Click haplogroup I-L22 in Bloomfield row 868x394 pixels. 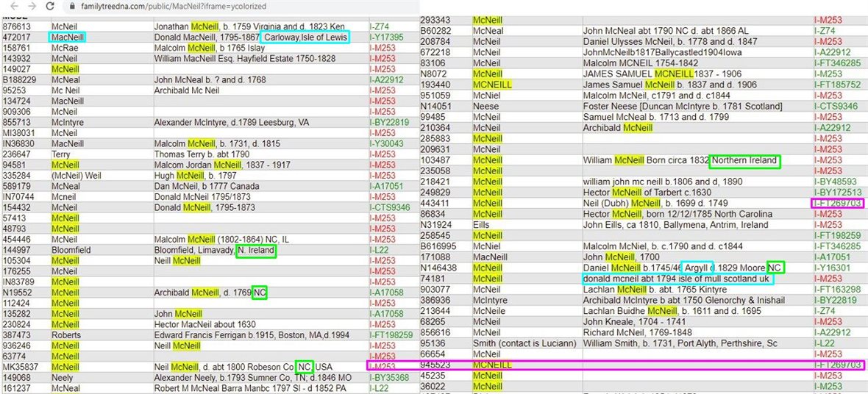[380, 251]
